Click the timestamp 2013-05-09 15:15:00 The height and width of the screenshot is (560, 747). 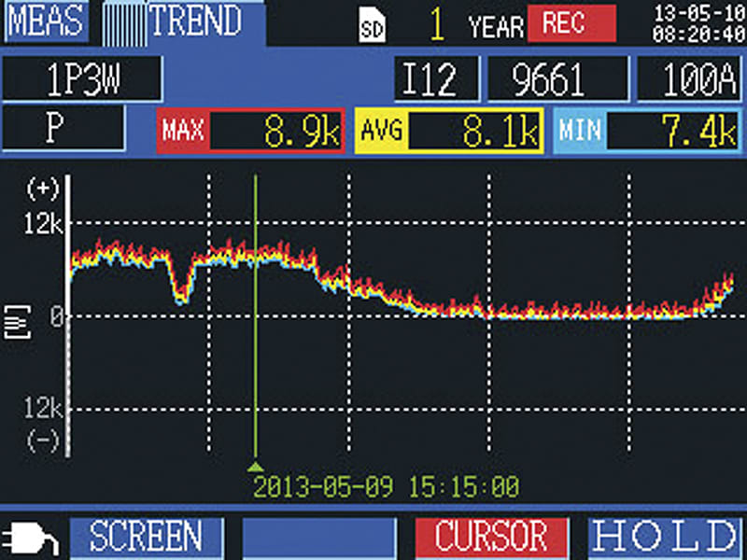pos(388,484)
